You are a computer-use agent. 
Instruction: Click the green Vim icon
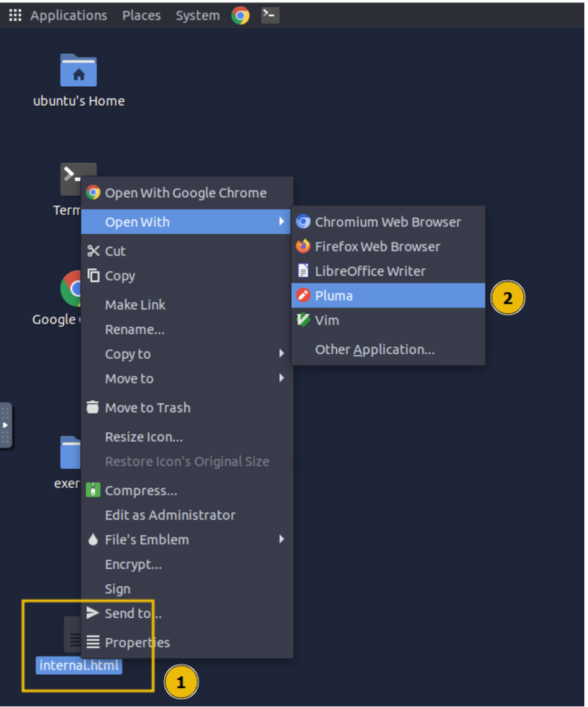coord(303,320)
